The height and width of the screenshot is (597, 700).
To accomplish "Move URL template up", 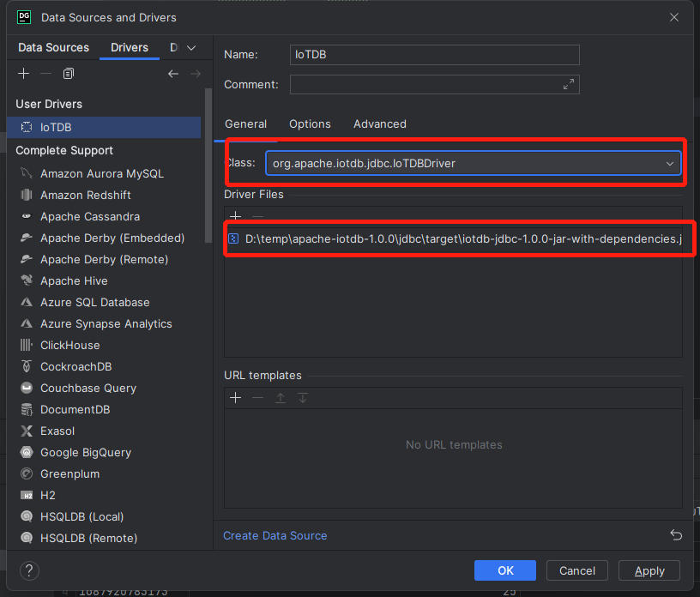I will tap(281, 397).
